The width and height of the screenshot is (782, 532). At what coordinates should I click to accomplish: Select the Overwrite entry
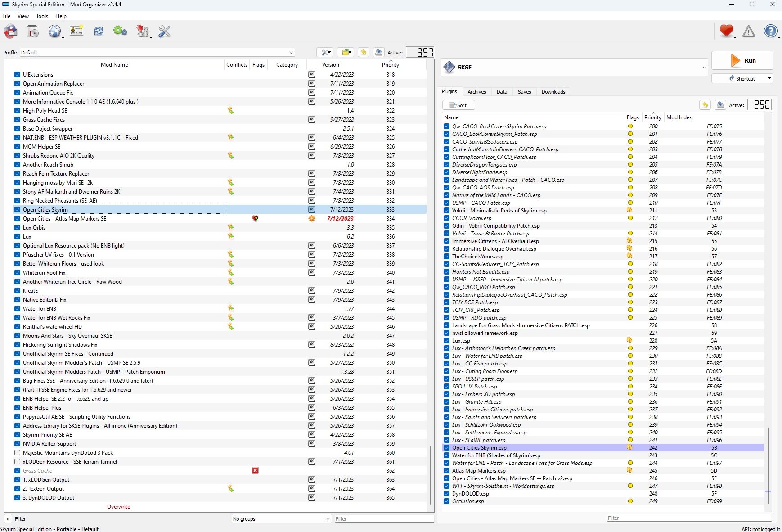(x=118, y=507)
